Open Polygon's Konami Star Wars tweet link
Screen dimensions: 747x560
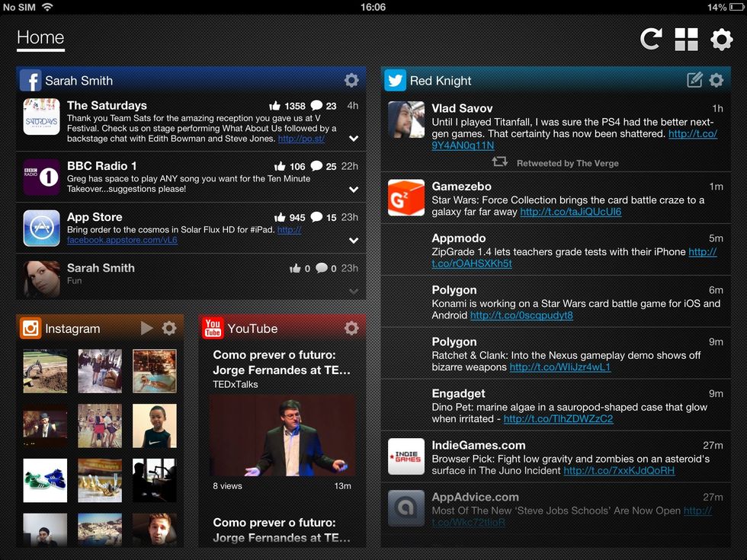(521, 315)
